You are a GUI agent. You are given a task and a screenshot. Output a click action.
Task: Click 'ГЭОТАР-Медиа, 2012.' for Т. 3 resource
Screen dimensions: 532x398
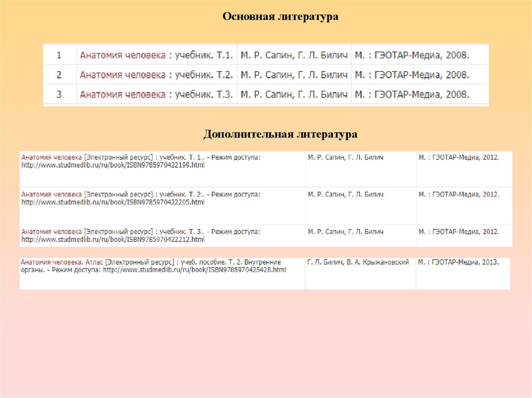[466, 232]
